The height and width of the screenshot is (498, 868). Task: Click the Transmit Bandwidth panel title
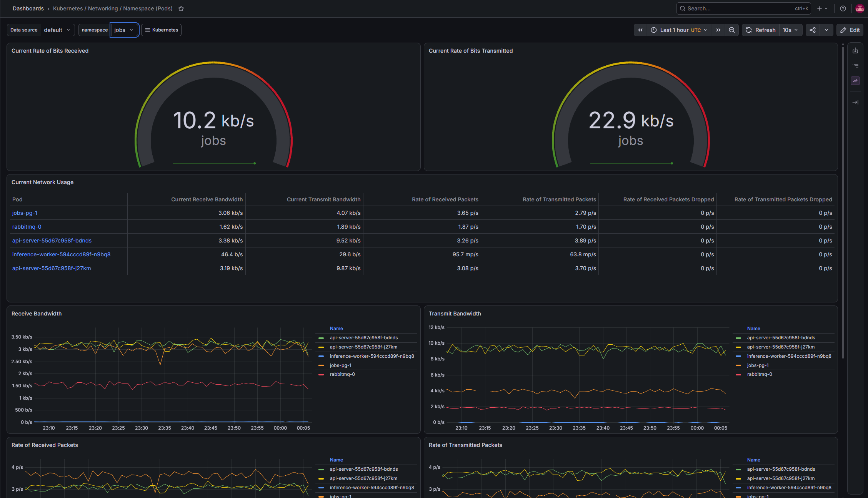[455, 314]
